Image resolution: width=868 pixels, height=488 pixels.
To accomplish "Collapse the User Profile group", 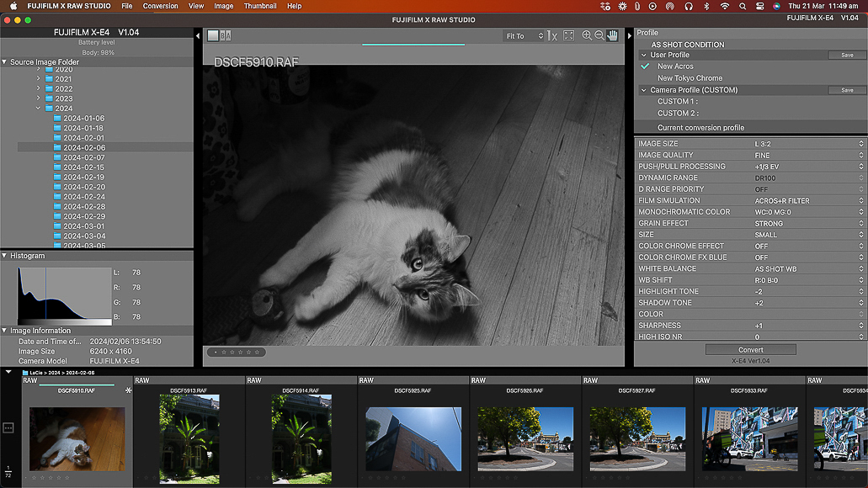I will tap(644, 55).
